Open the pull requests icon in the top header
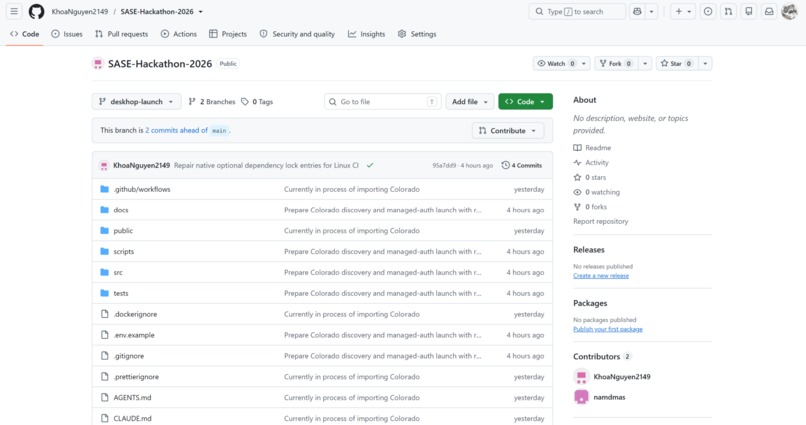 pos(728,11)
